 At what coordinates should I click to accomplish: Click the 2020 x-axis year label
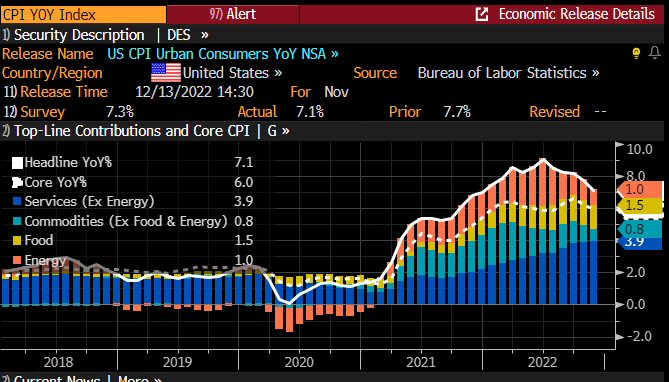pos(299,362)
